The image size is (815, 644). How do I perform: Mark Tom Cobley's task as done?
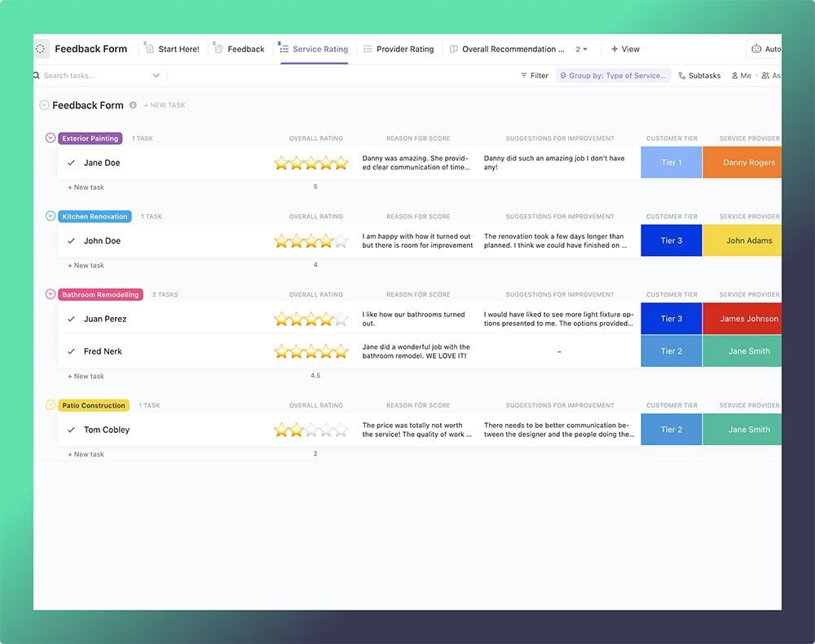(x=72, y=430)
